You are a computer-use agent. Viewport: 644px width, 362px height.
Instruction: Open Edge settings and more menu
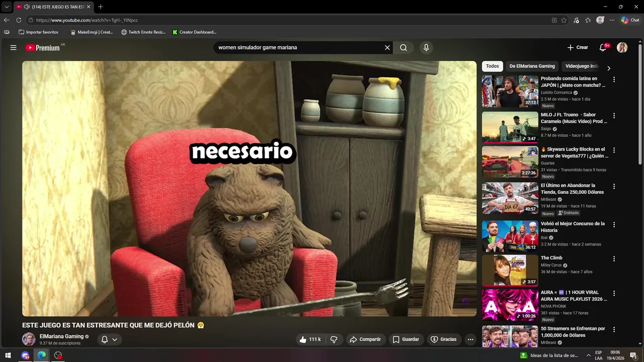tap(612, 20)
